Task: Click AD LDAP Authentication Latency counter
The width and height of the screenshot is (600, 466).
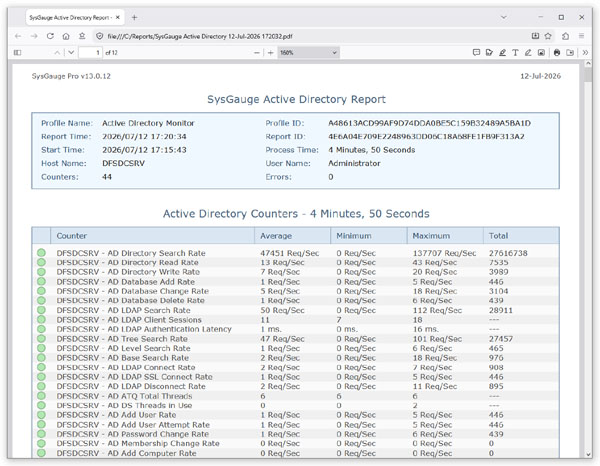Action: coord(144,329)
